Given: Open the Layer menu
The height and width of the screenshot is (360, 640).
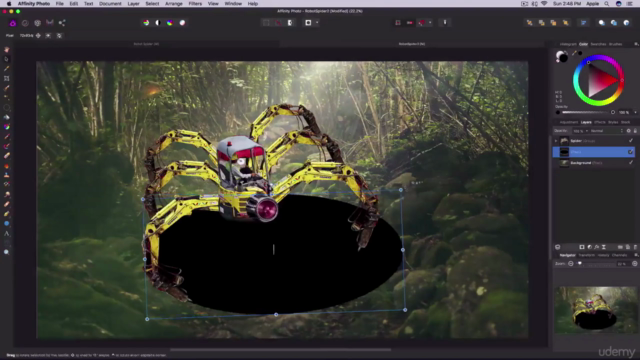Looking at the screenshot, I should click(x=133, y=4).
